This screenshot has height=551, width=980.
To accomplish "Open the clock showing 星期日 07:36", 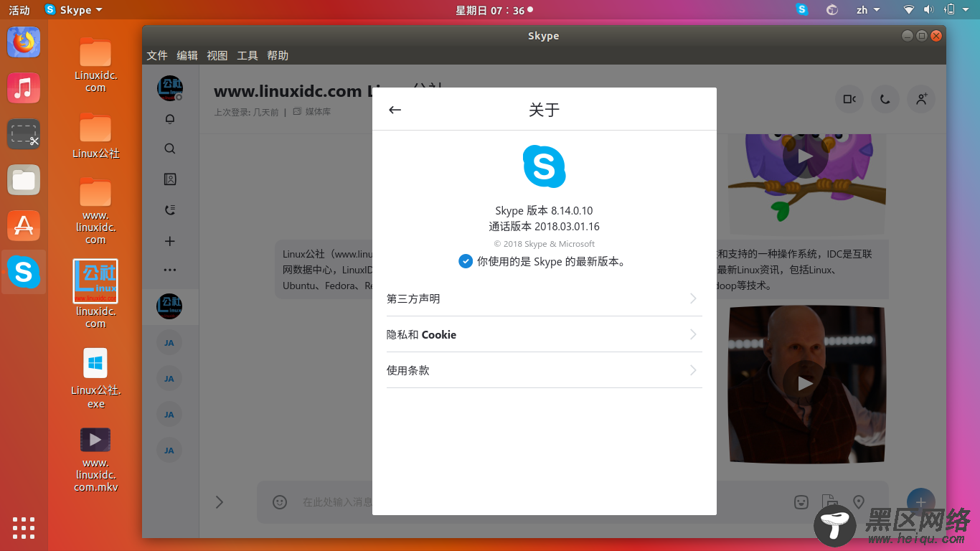I will coord(494,10).
